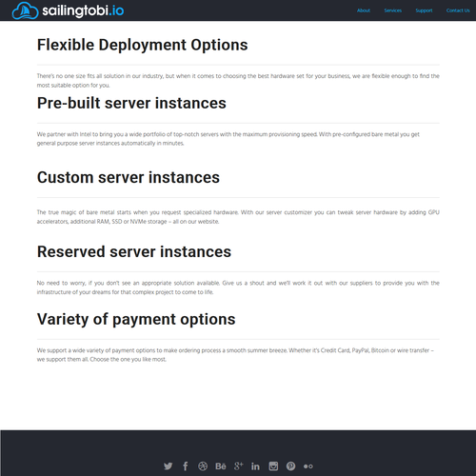Click paragraph starting 'There's no one size fits all'

tap(238, 80)
